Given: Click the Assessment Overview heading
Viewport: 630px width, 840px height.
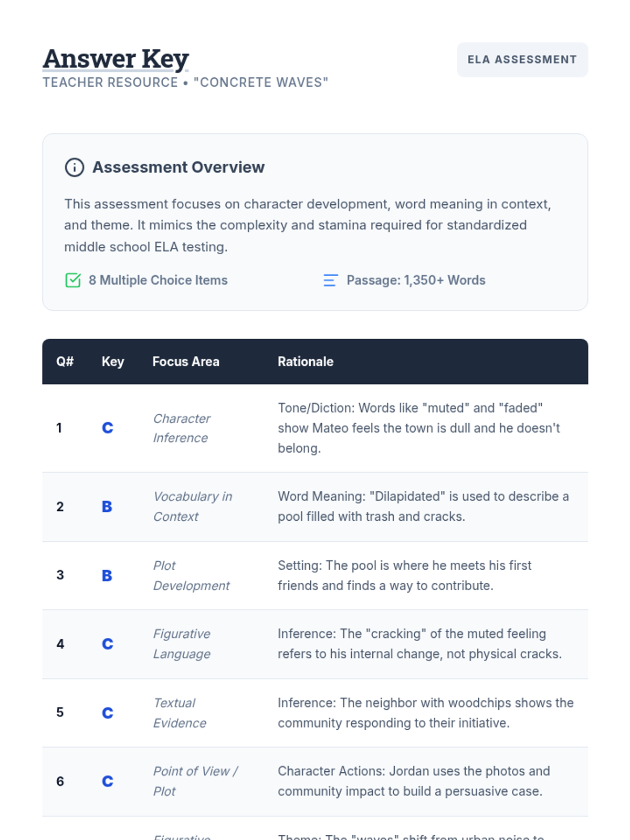Looking at the screenshot, I should pos(178,167).
